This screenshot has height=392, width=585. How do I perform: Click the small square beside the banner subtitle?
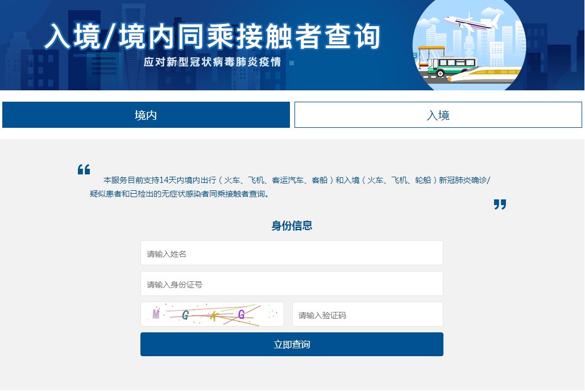292,63
